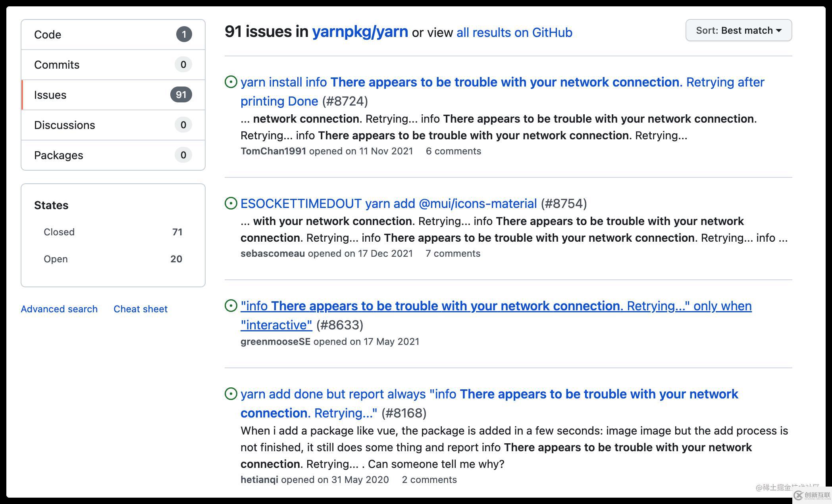Click issue number (#8168)
832x504 pixels.
404,413
